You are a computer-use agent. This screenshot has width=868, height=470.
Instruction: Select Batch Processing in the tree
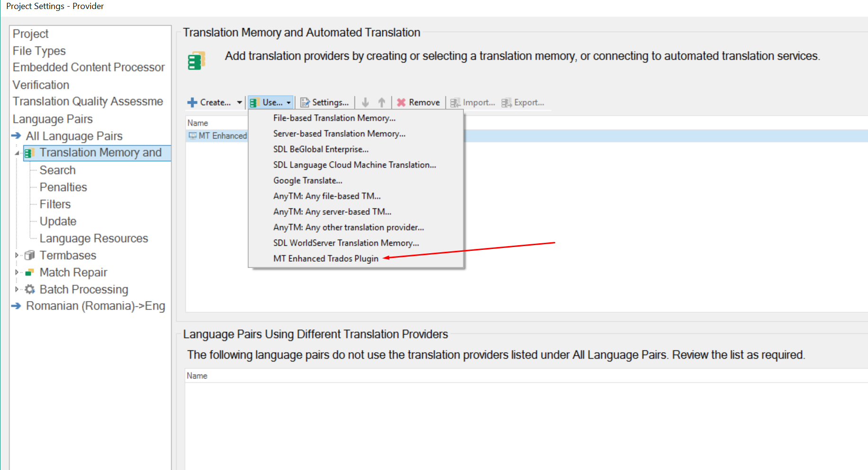click(x=84, y=289)
